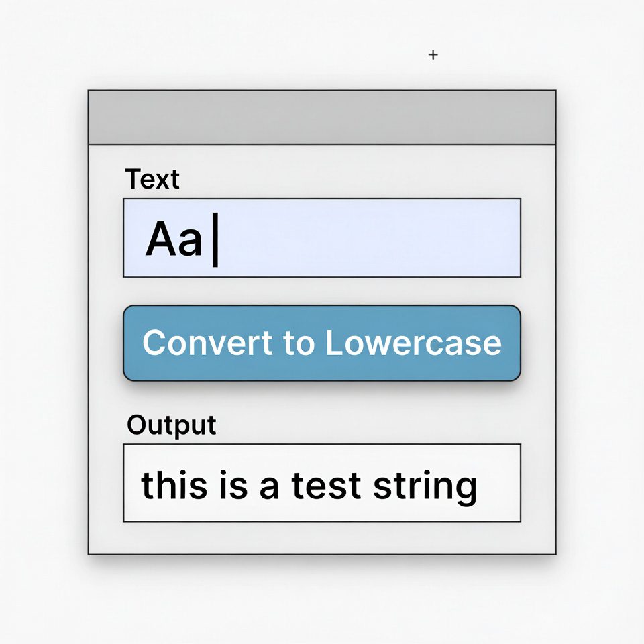This screenshot has width=644, height=644.
Task: Select the Output text box
Action: [x=322, y=482]
